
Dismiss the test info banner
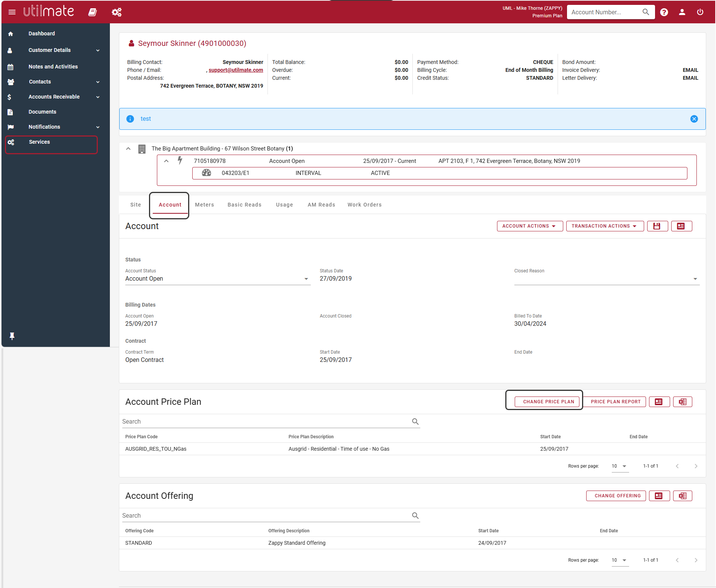click(x=694, y=119)
